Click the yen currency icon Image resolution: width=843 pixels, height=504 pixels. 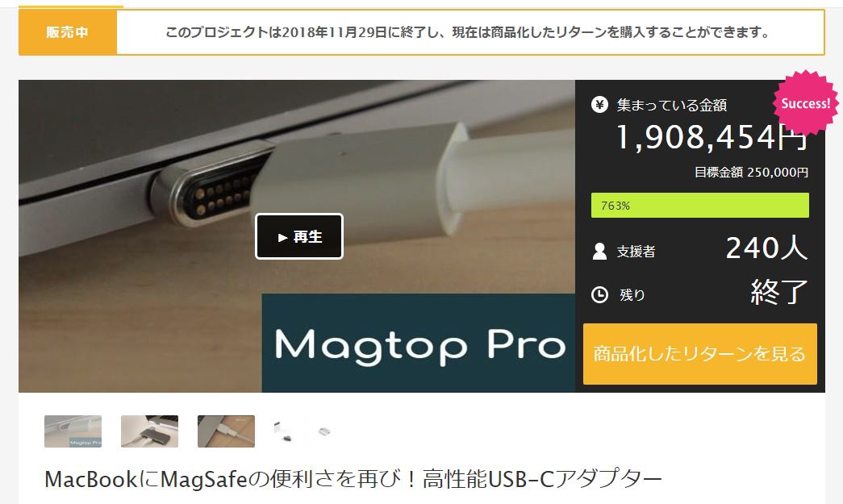(599, 104)
